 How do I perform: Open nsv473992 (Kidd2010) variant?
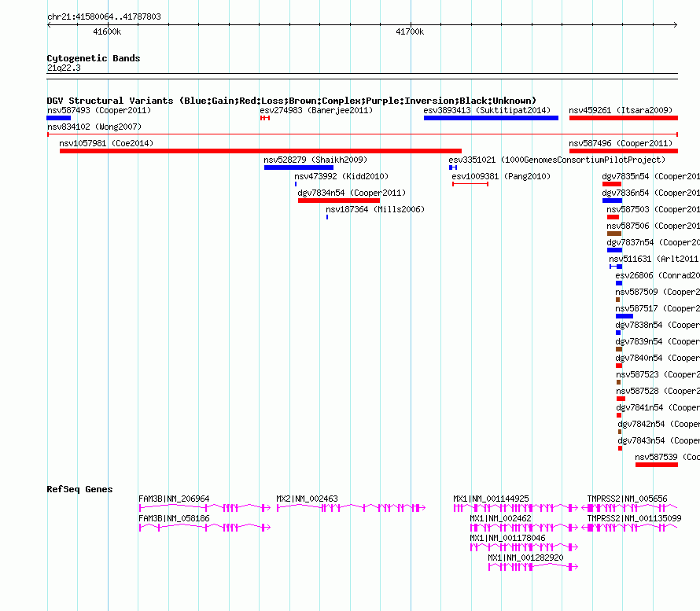coord(341,176)
